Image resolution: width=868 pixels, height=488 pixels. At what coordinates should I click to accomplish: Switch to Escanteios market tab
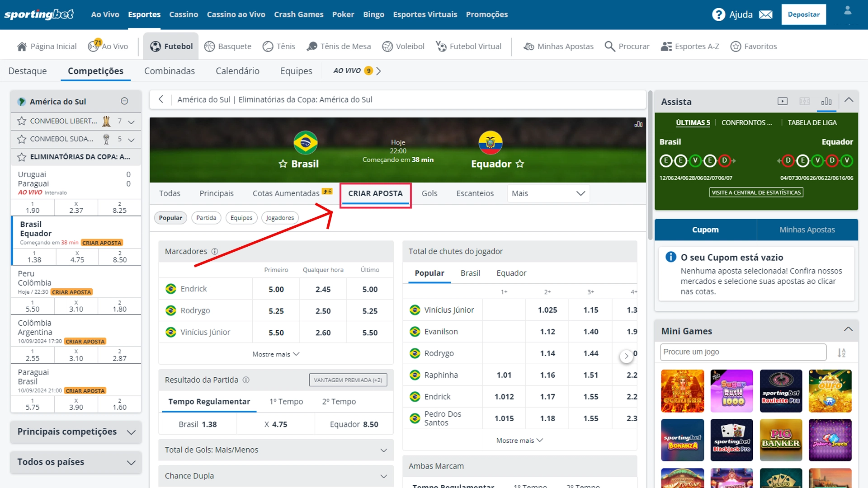pyautogui.click(x=475, y=193)
